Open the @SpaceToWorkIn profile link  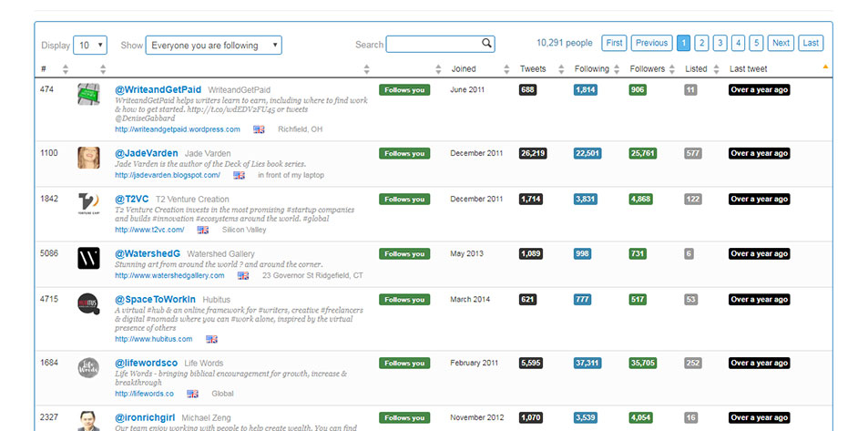[x=155, y=299]
